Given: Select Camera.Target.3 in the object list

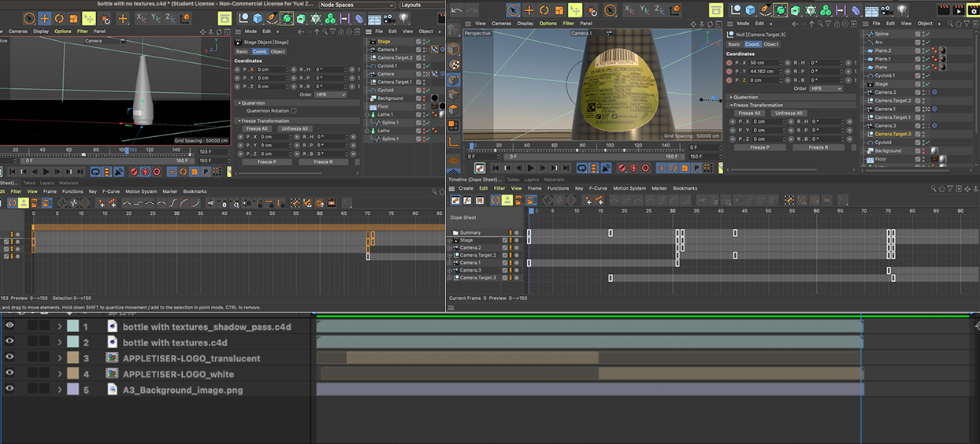Looking at the screenshot, I should tap(893, 134).
